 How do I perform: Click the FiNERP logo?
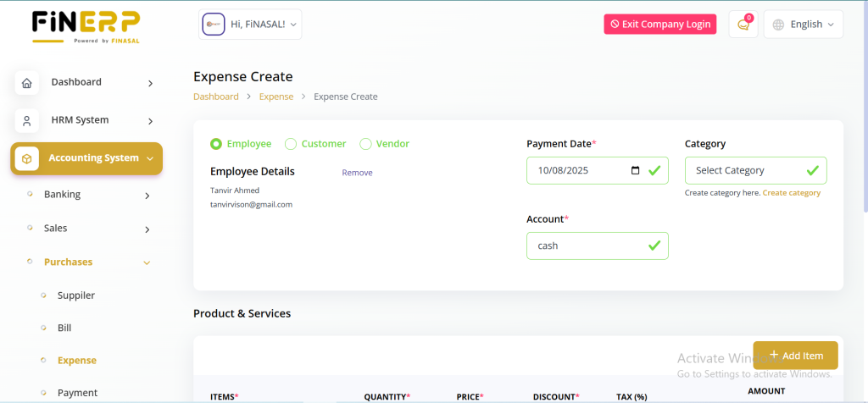point(84,25)
